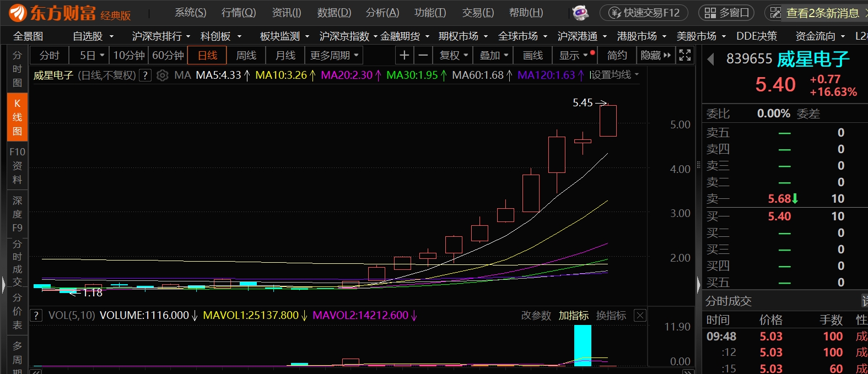868x374 pixels.
Task: Open 行情(Q) menu
Action: [238, 13]
